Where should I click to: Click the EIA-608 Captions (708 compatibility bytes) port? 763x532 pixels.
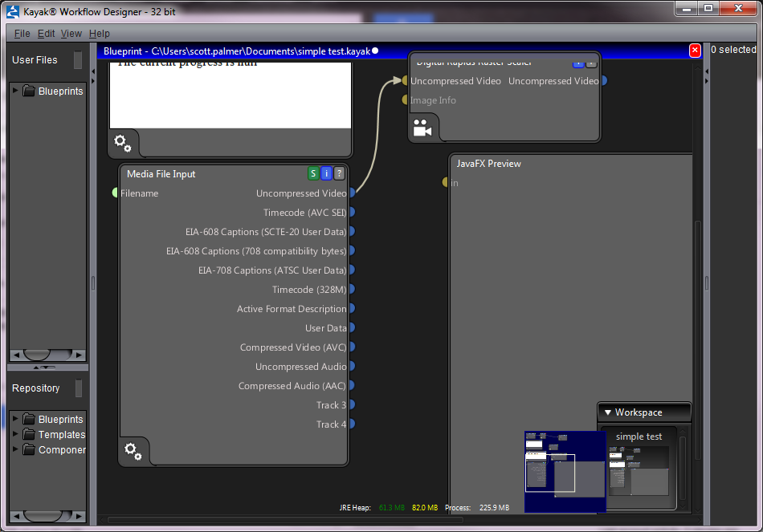pos(353,251)
